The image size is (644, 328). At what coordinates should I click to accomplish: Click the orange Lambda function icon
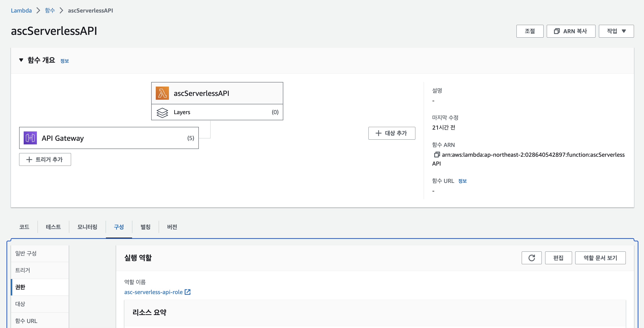pos(162,93)
